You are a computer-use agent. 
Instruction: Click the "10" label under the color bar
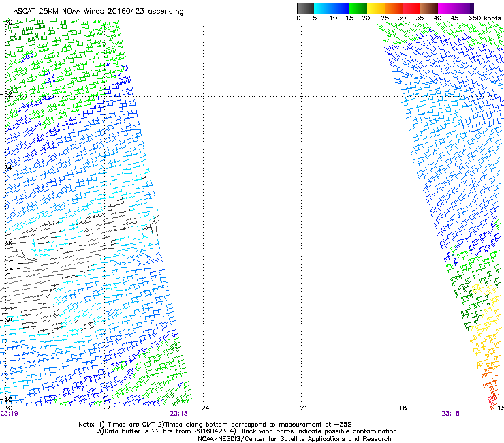333,18
